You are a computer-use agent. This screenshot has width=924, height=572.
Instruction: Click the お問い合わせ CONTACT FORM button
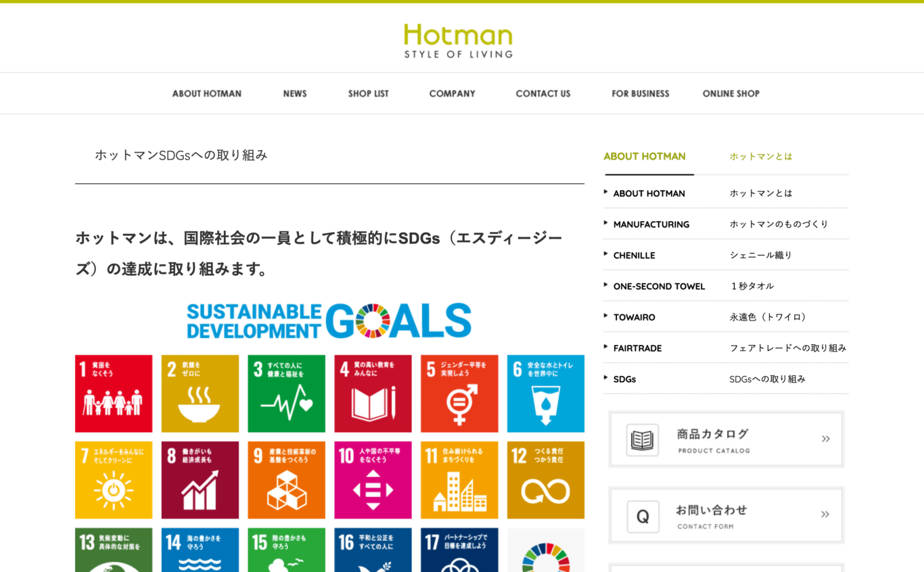(x=726, y=516)
